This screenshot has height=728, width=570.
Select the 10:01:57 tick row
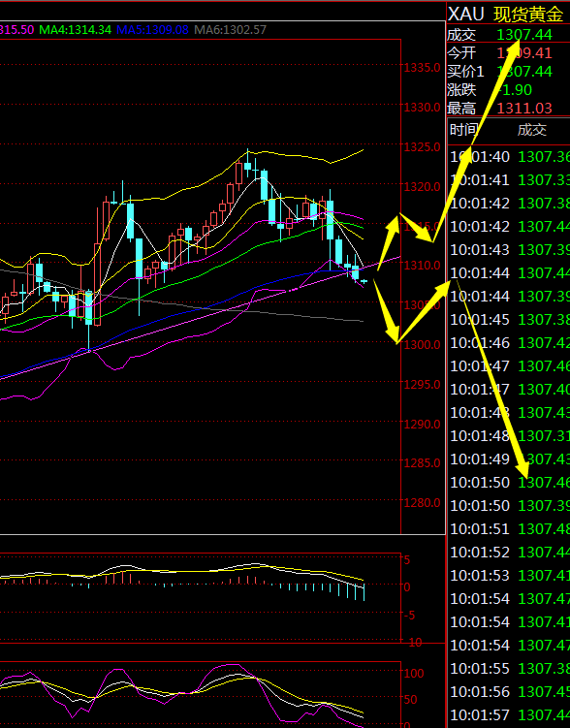509,715
